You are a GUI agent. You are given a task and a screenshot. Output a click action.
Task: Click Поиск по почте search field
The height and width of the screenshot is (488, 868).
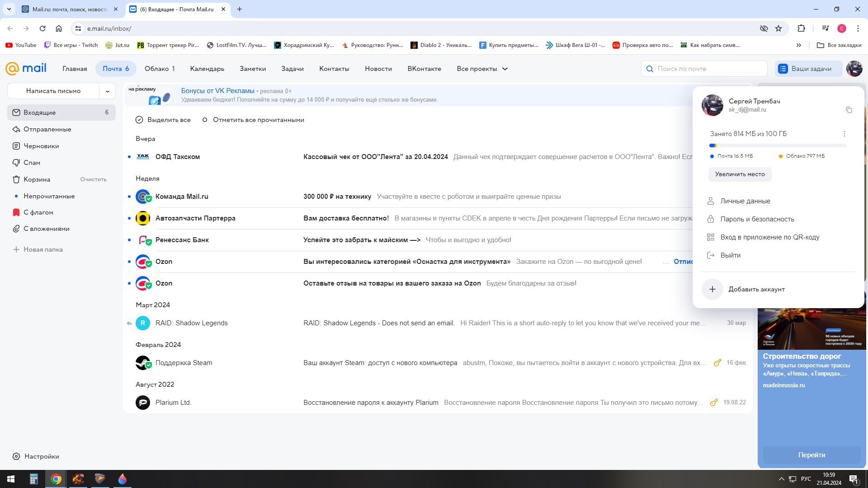pyautogui.click(x=704, y=69)
